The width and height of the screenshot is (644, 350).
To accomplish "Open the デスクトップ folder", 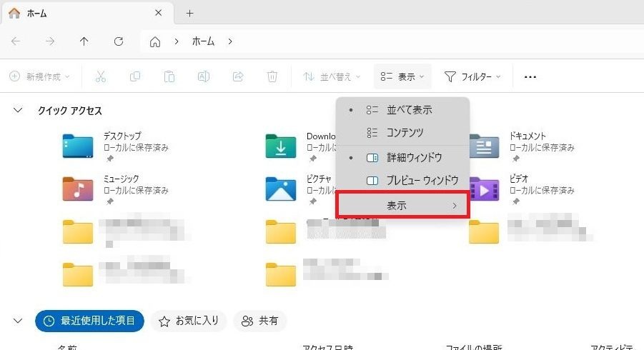I will [78, 146].
